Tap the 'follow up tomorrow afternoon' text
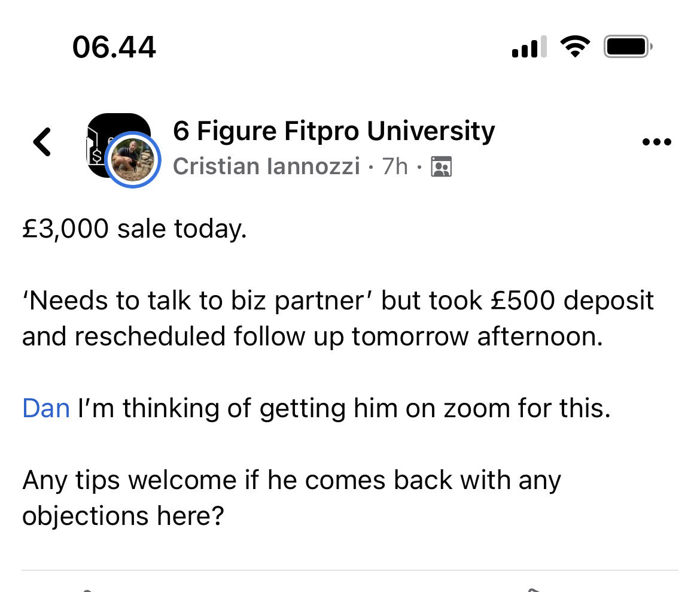Image resolution: width=700 pixels, height=592 pixels. pyautogui.click(x=418, y=336)
